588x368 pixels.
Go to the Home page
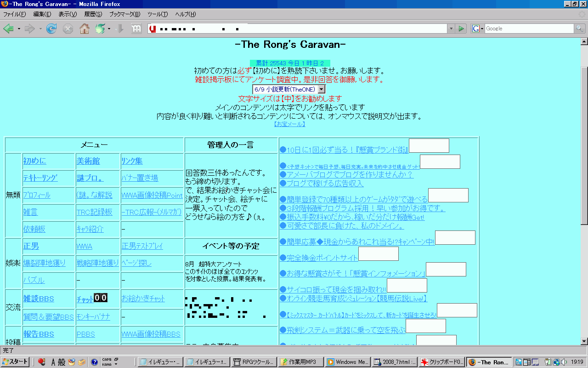(85, 29)
